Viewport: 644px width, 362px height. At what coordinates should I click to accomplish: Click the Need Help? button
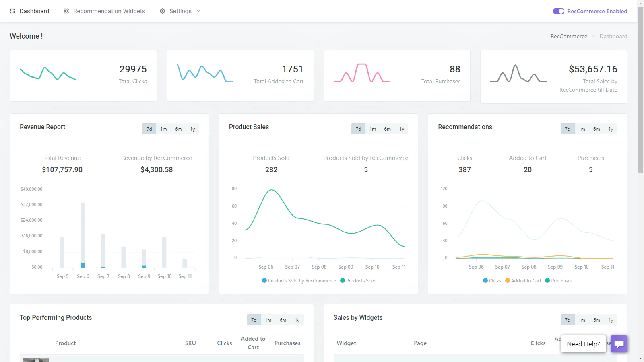583,344
